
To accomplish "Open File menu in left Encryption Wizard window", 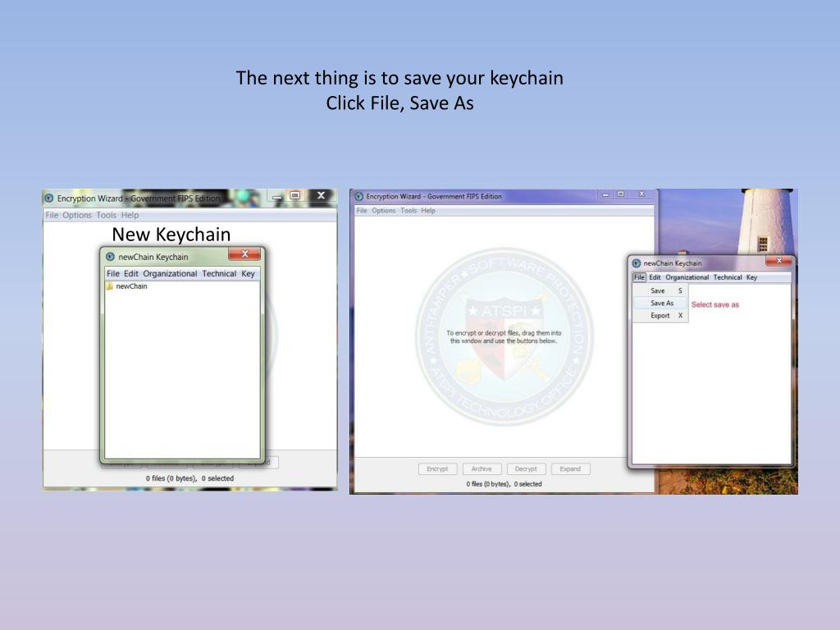I will (52, 215).
